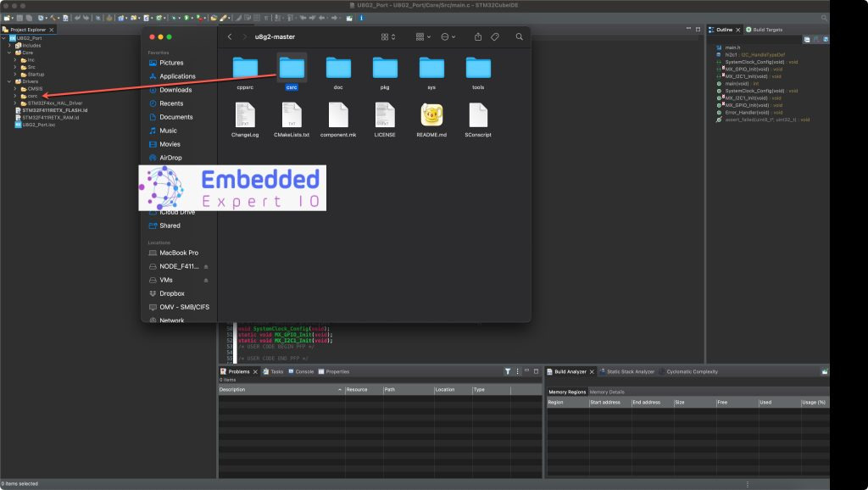Switch to the Build Targets tab
Image resolution: width=868 pixels, height=490 pixels.
pyautogui.click(x=764, y=30)
